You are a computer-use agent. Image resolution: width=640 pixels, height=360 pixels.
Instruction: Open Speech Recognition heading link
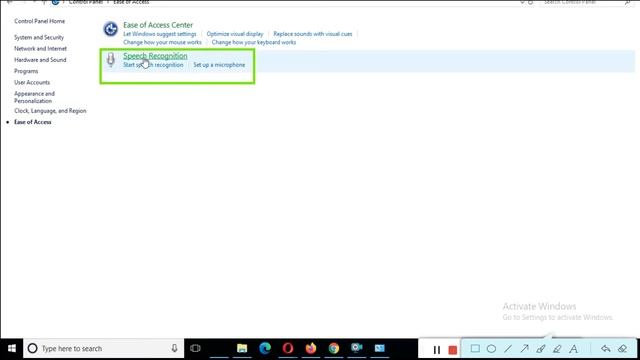[155, 56]
